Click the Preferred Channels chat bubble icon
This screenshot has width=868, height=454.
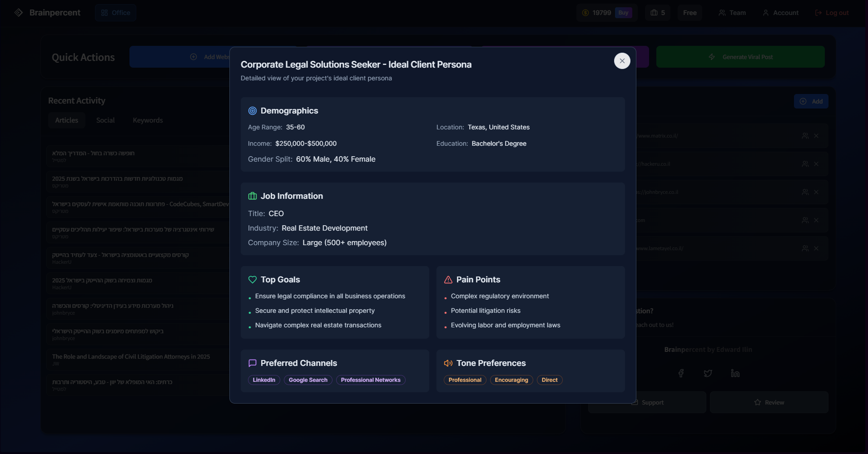click(253, 363)
